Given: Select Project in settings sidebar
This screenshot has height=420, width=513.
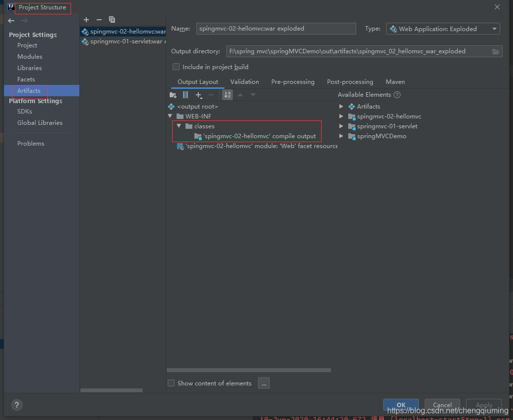Looking at the screenshot, I should click(27, 45).
